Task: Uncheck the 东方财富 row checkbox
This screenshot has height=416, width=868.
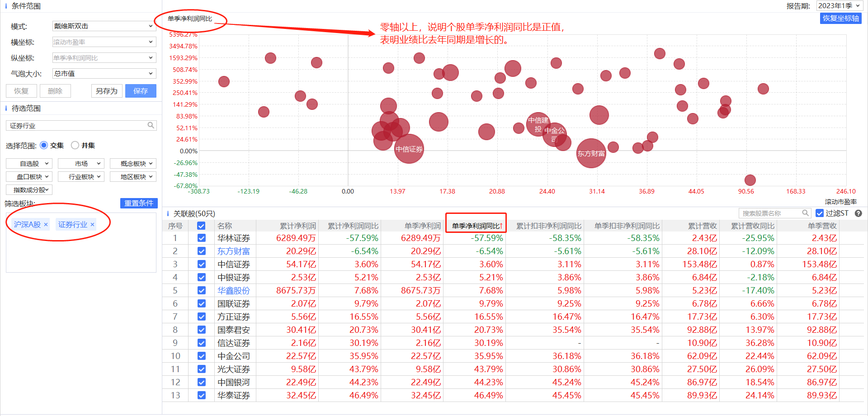Action: [x=202, y=251]
